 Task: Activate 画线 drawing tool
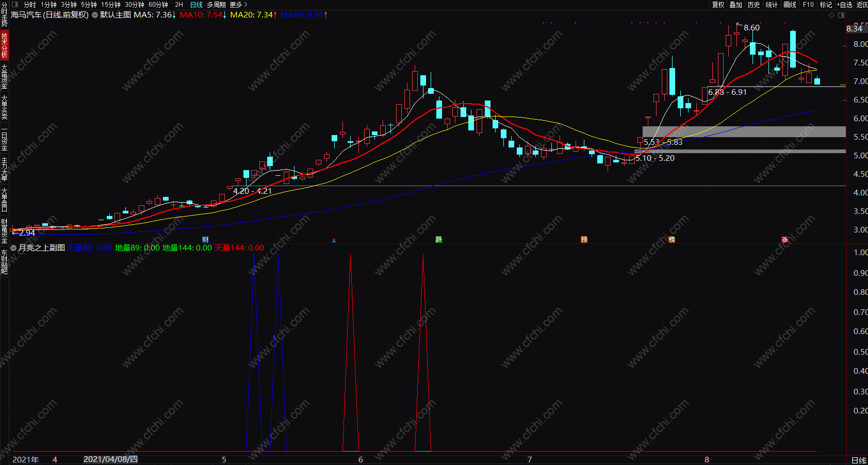790,5
